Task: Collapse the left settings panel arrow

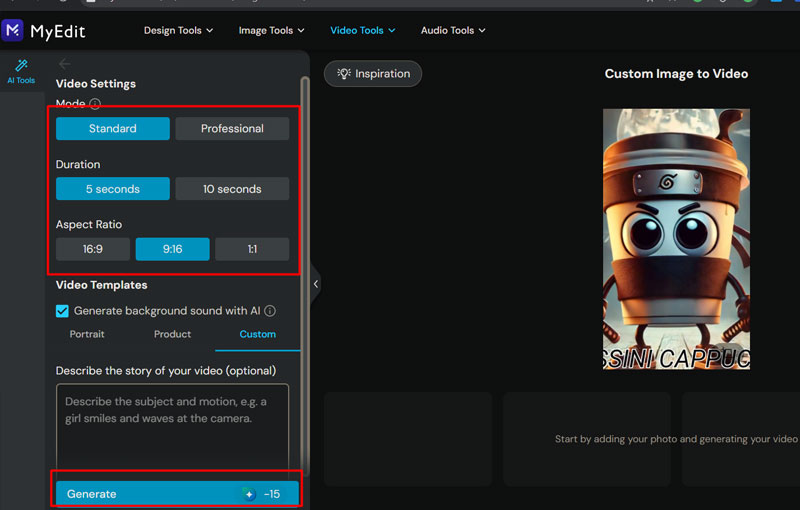Action: point(316,284)
